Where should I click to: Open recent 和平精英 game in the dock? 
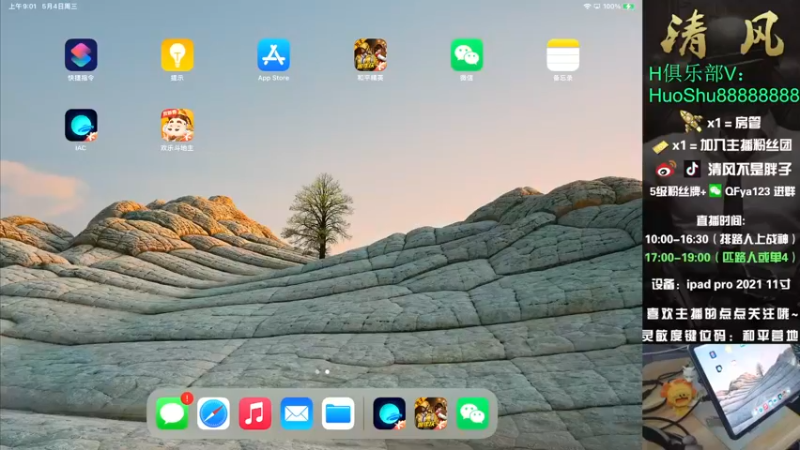[431, 413]
